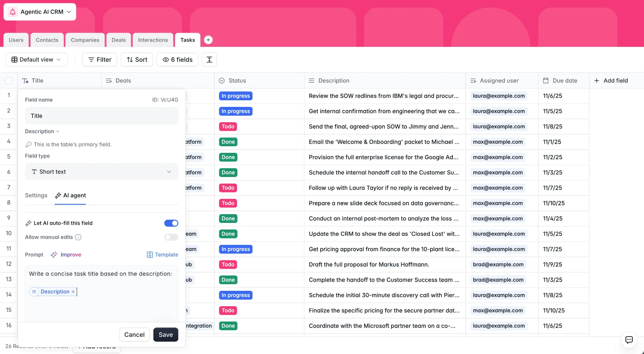
Task: Save the field changes
Action: [x=165, y=335]
